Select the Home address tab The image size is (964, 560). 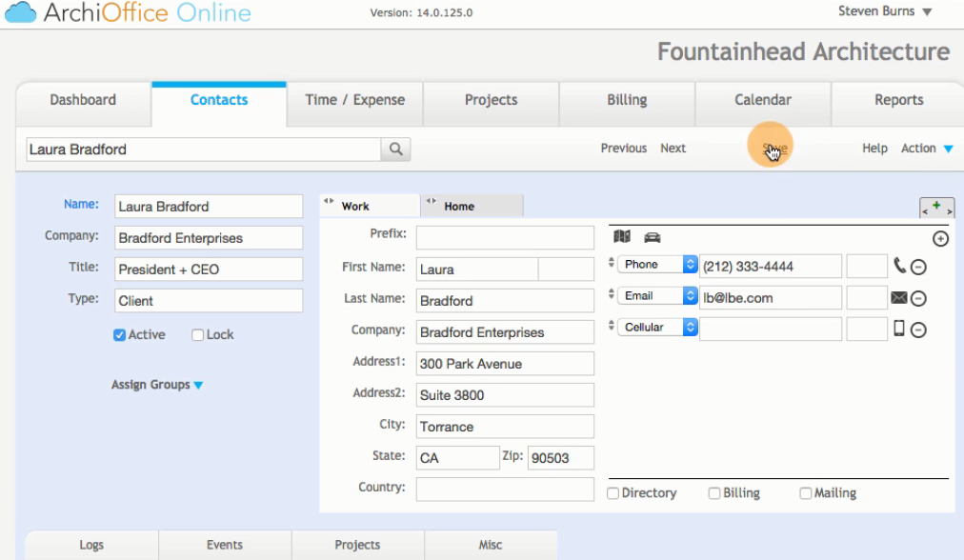(459, 206)
